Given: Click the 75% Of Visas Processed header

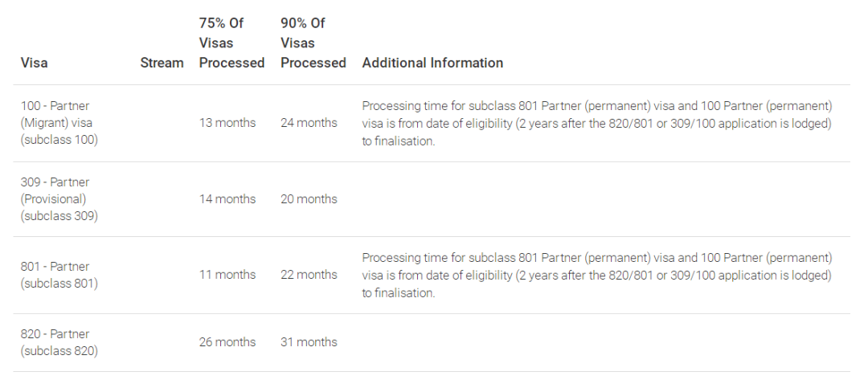Looking at the screenshot, I should point(231,43).
